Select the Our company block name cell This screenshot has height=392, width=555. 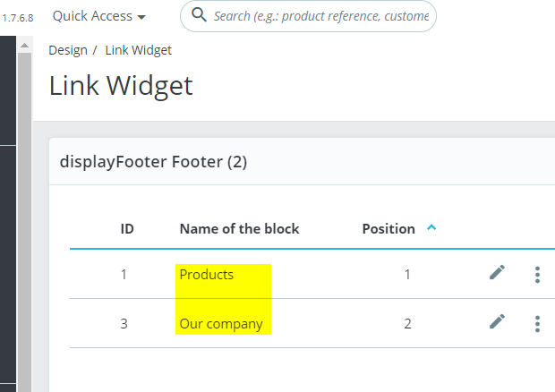pyautogui.click(x=221, y=323)
